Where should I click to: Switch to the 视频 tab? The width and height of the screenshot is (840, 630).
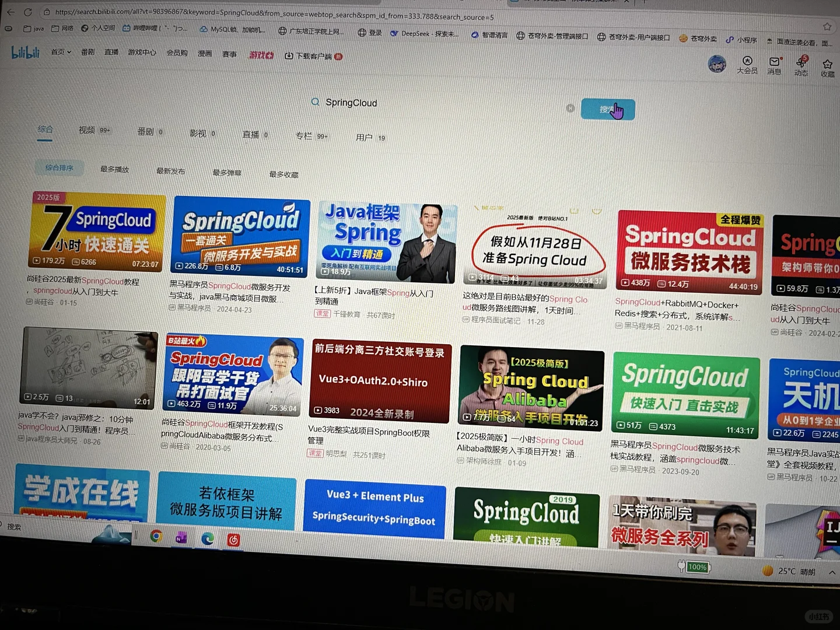[x=88, y=131]
